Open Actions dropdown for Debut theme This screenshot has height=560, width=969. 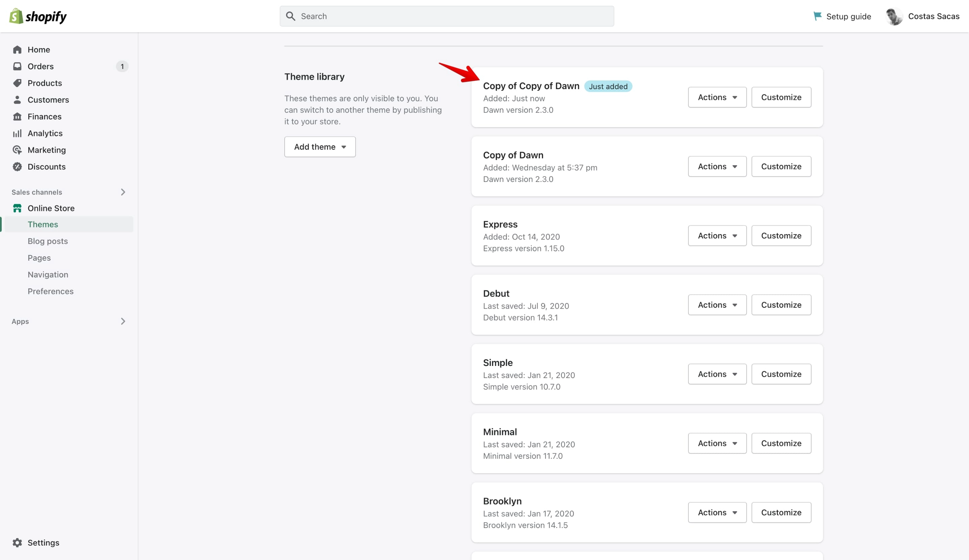(x=717, y=305)
